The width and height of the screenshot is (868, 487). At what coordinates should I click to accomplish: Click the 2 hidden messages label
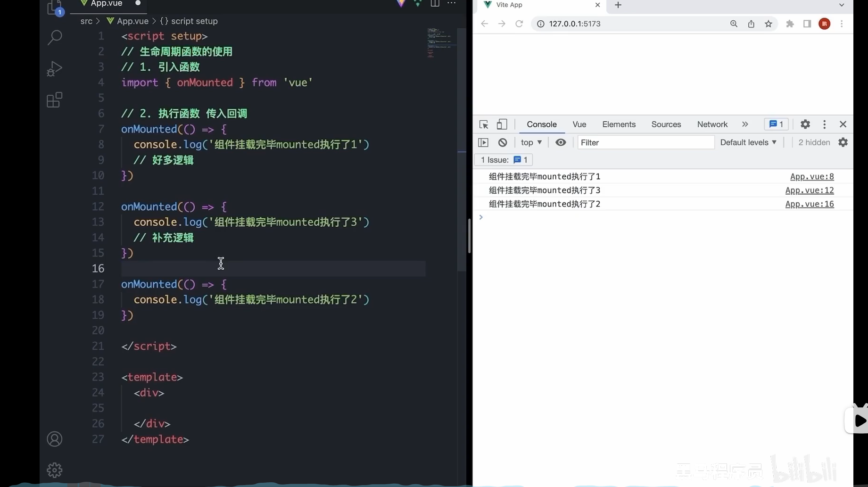click(814, 142)
